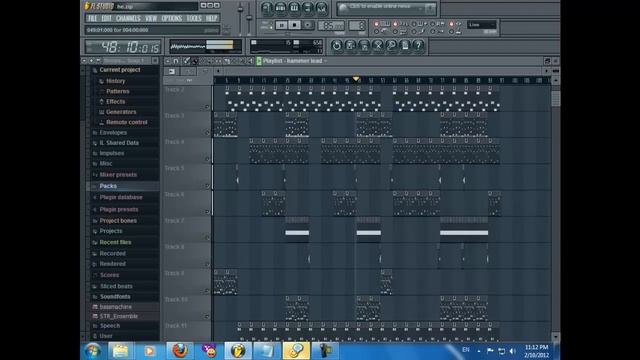Open Windows Start menu
The image size is (640, 360).
coord(92,351)
